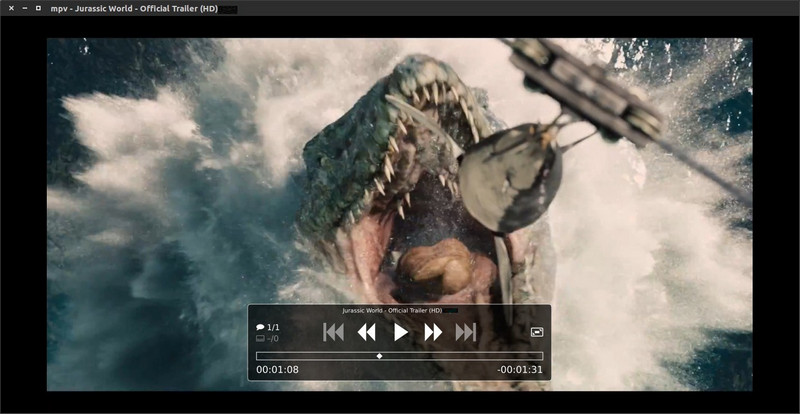
Task: Click the rewind double-arrow icon
Action: click(367, 332)
